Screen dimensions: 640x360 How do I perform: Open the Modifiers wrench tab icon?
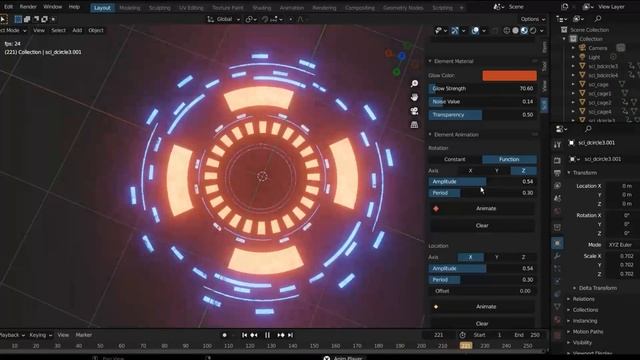[557, 256]
